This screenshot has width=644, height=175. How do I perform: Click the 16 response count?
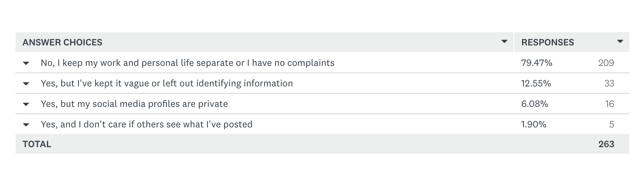(610, 104)
